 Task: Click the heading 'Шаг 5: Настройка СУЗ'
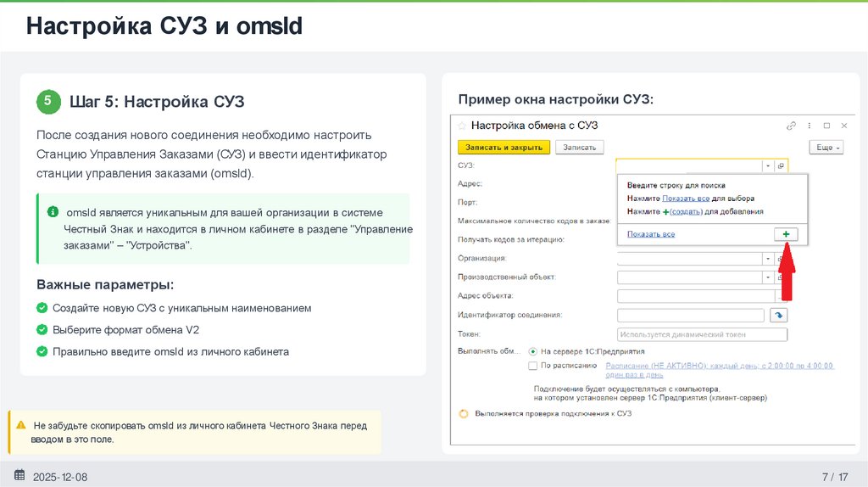click(x=157, y=102)
